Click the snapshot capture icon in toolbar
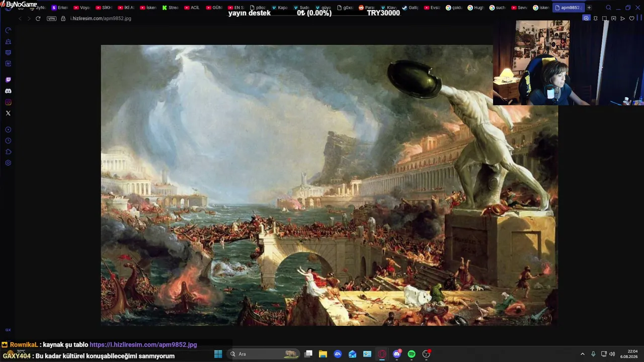This screenshot has width=644, height=362. (604, 19)
